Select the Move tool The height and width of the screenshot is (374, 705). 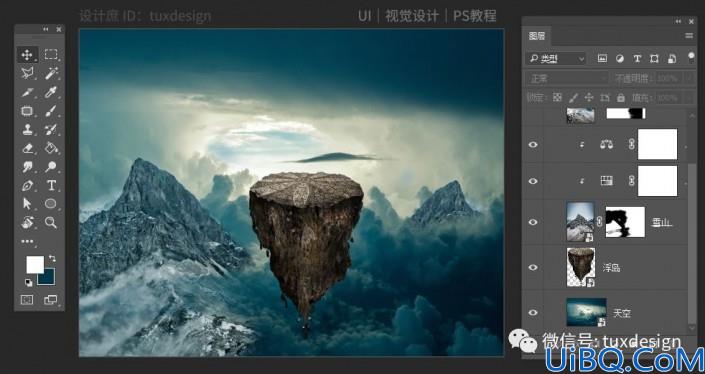coord(27,54)
